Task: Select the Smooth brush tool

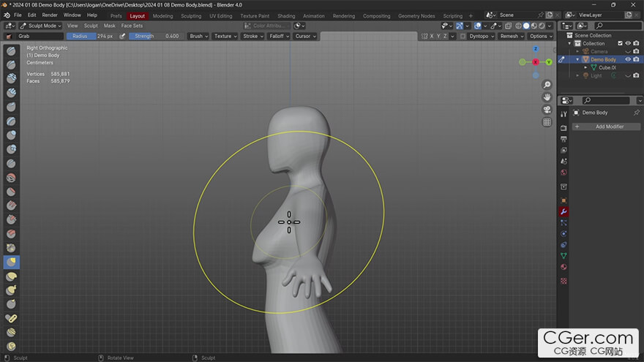Action: tap(12, 178)
